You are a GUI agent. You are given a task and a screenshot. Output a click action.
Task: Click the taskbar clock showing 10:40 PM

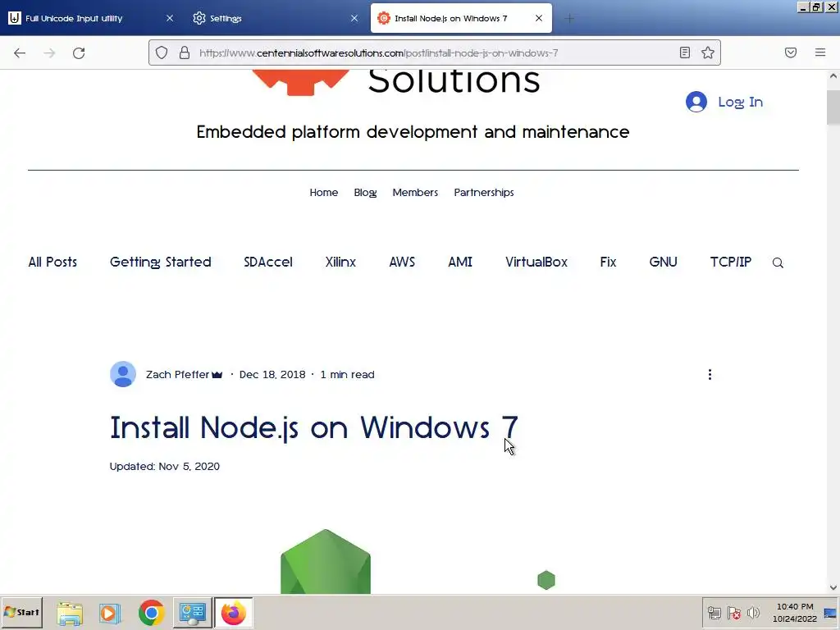click(x=794, y=612)
